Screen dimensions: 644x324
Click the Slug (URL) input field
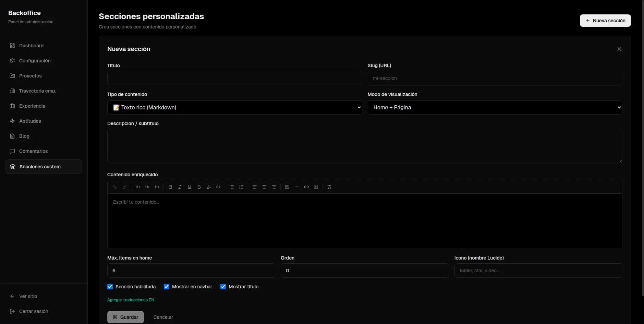(x=494, y=78)
